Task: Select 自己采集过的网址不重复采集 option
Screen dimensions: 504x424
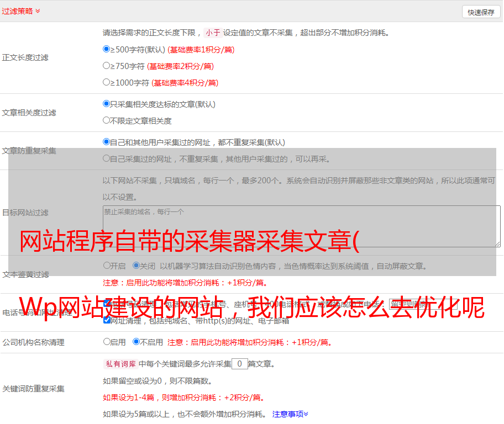Action: (106, 158)
